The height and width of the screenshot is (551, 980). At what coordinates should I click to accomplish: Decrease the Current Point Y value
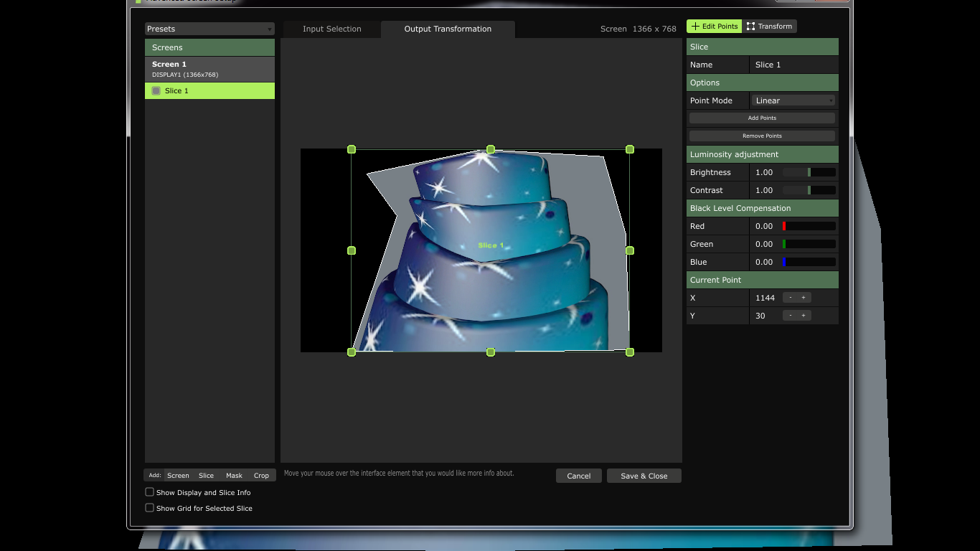(790, 316)
